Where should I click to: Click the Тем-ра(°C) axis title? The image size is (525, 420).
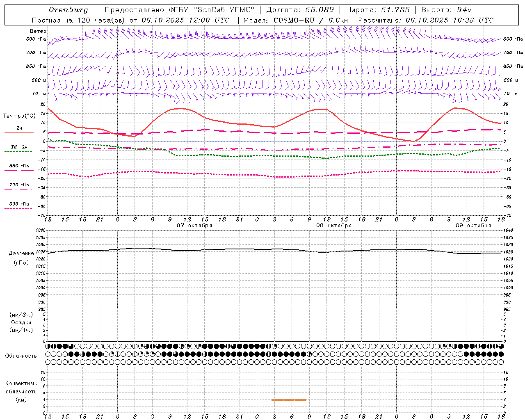click(19, 116)
